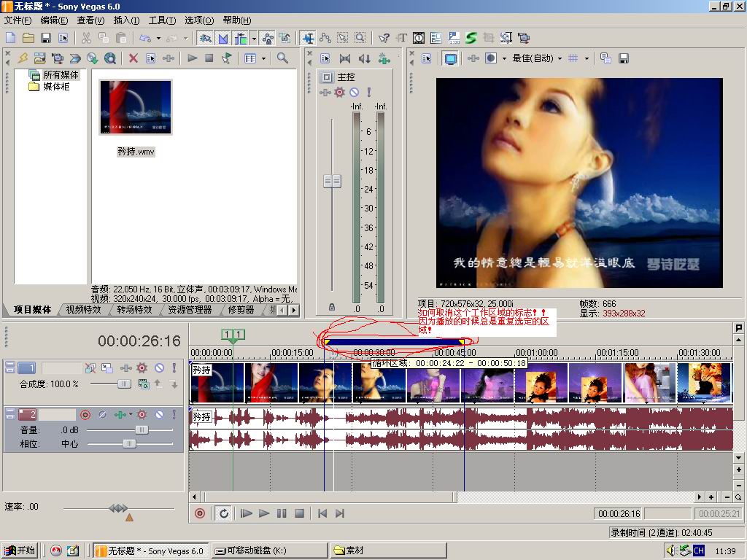This screenshot has height=560, width=747.
Task: Toggle solo exclamation on video track 1
Action: 174,367
